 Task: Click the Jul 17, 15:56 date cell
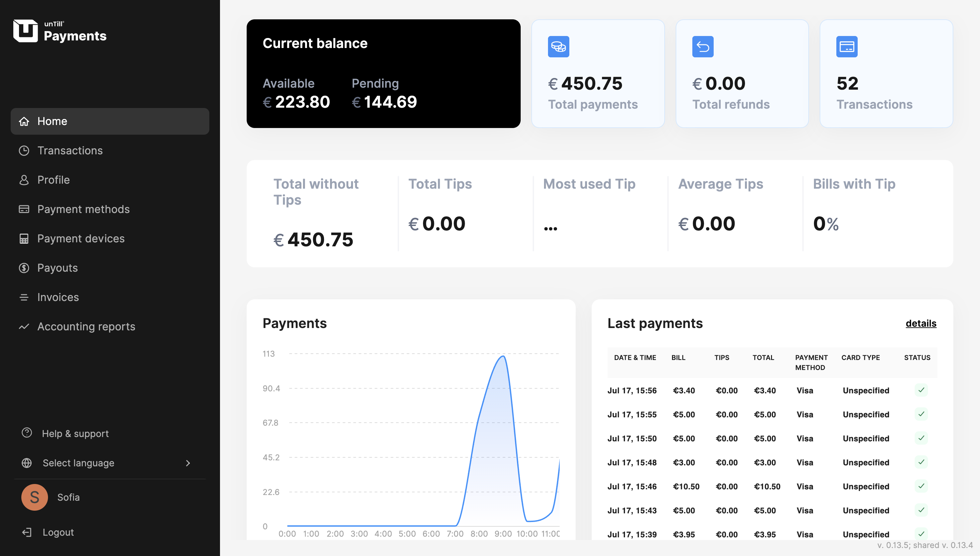tap(632, 391)
